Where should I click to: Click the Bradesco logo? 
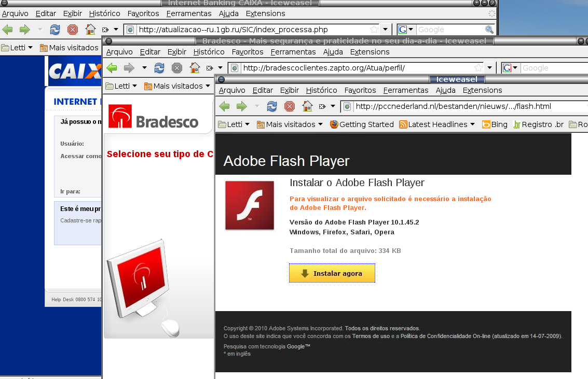pyautogui.click(x=154, y=117)
